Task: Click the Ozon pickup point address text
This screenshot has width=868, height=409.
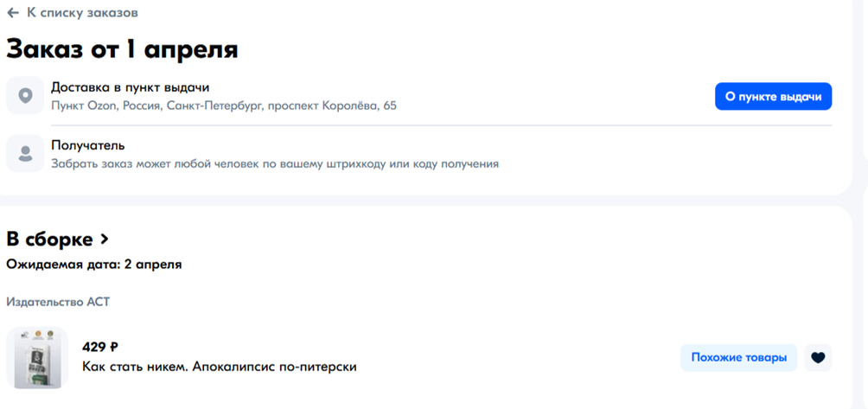Action: pyautogui.click(x=224, y=105)
